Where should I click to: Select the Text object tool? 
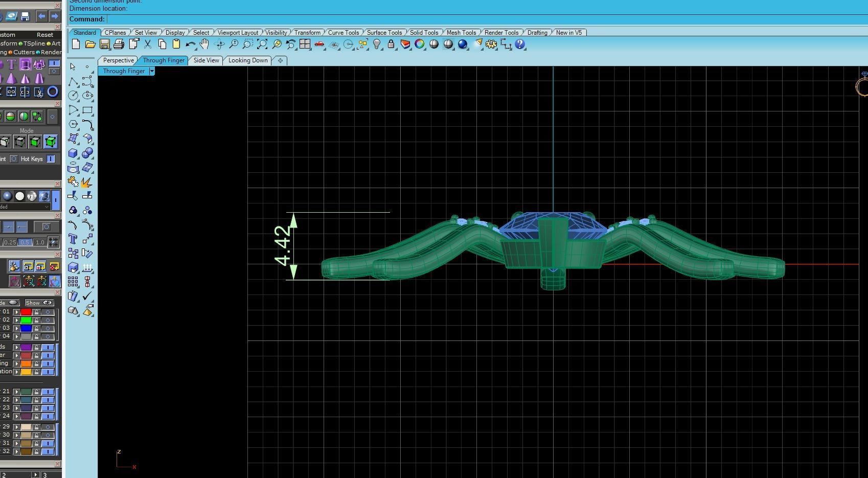[x=73, y=239]
